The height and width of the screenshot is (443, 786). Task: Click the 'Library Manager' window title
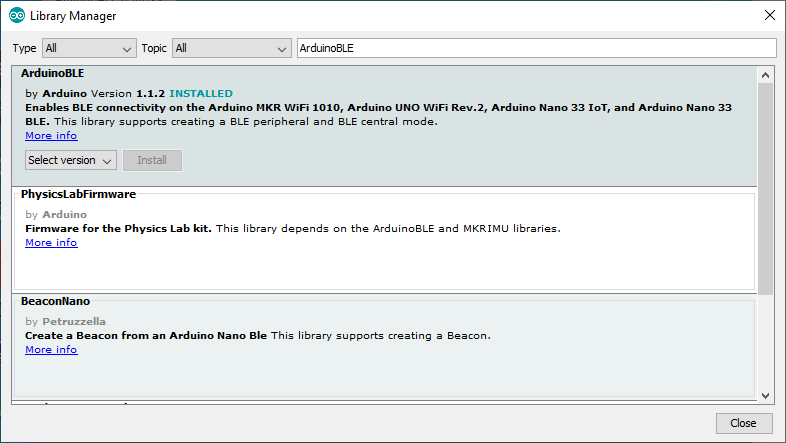[x=73, y=16]
